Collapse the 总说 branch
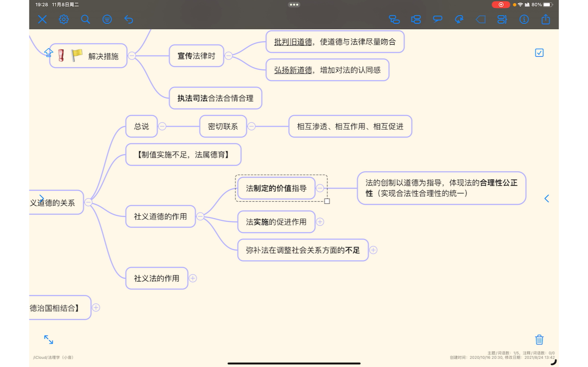This screenshot has width=588, height=367. coord(162,126)
